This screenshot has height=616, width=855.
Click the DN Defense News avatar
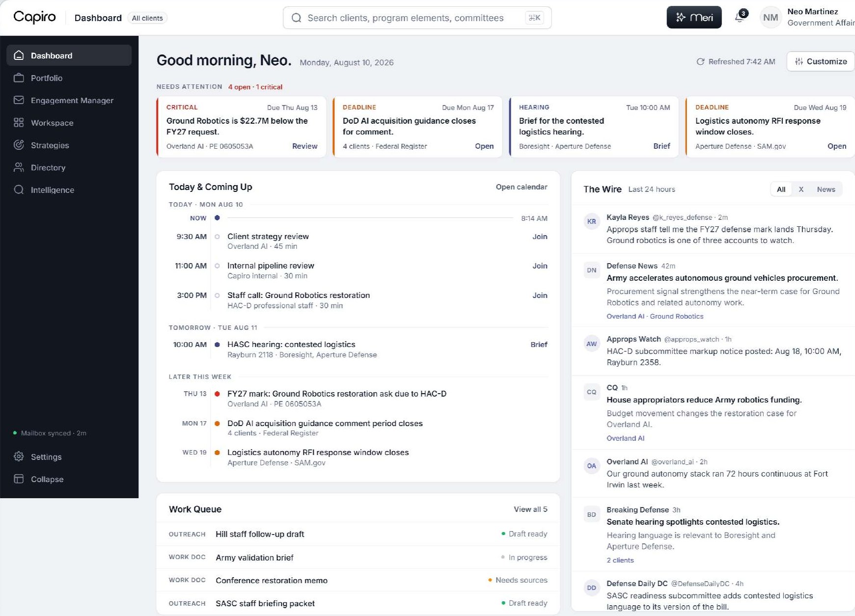(591, 270)
